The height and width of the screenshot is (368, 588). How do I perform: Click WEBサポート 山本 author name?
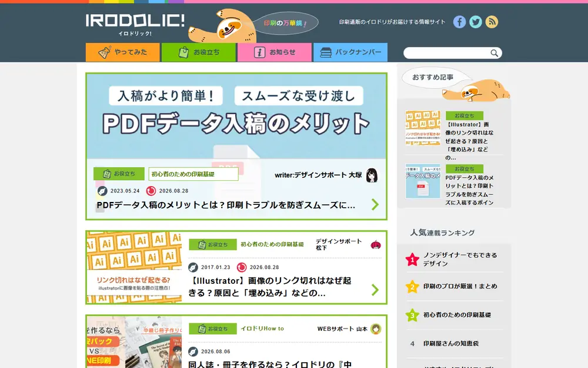point(342,329)
